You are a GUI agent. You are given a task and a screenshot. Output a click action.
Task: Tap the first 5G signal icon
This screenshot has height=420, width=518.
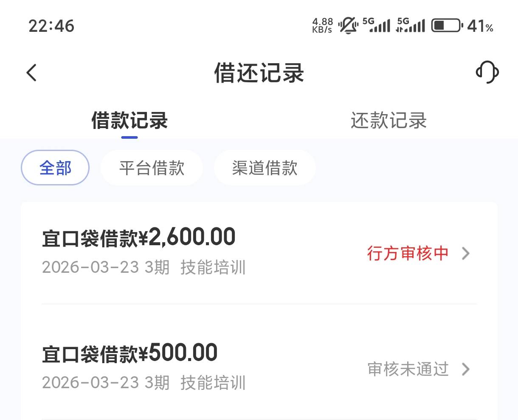click(377, 25)
